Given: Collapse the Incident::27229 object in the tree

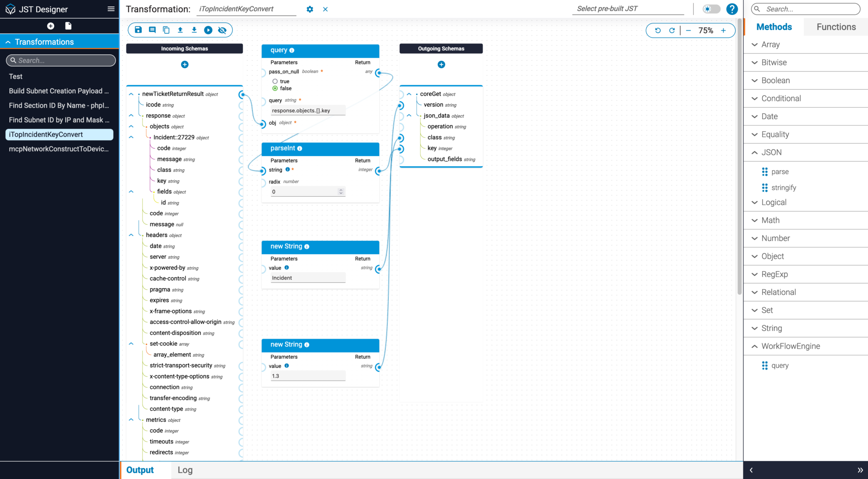Looking at the screenshot, I should (131, 137).
